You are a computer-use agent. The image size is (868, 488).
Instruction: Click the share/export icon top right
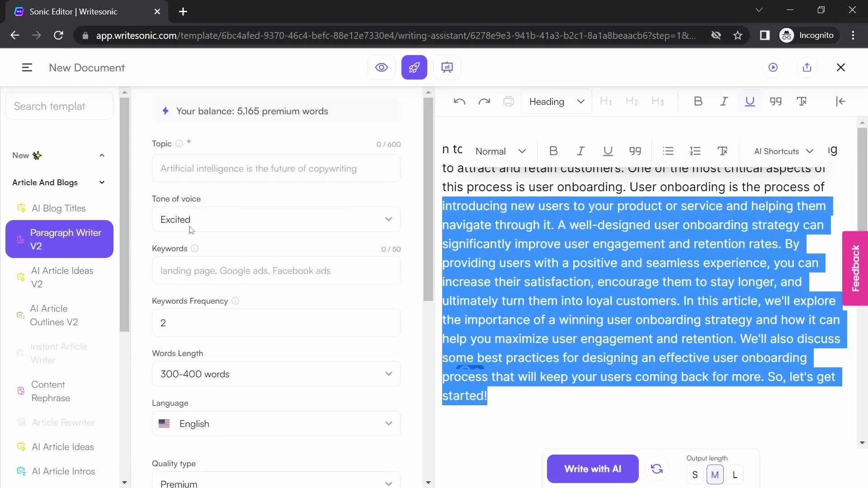coord(807,67)
